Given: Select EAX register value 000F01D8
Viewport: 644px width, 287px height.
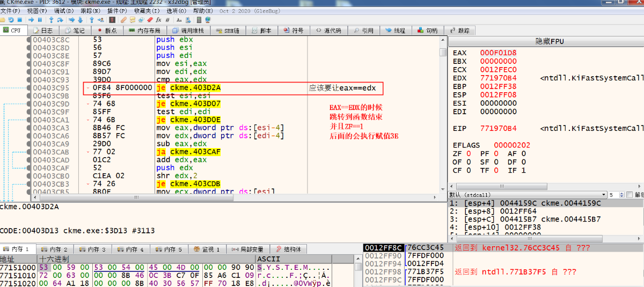Looking at the screenshot, I should tap(498, 53).
